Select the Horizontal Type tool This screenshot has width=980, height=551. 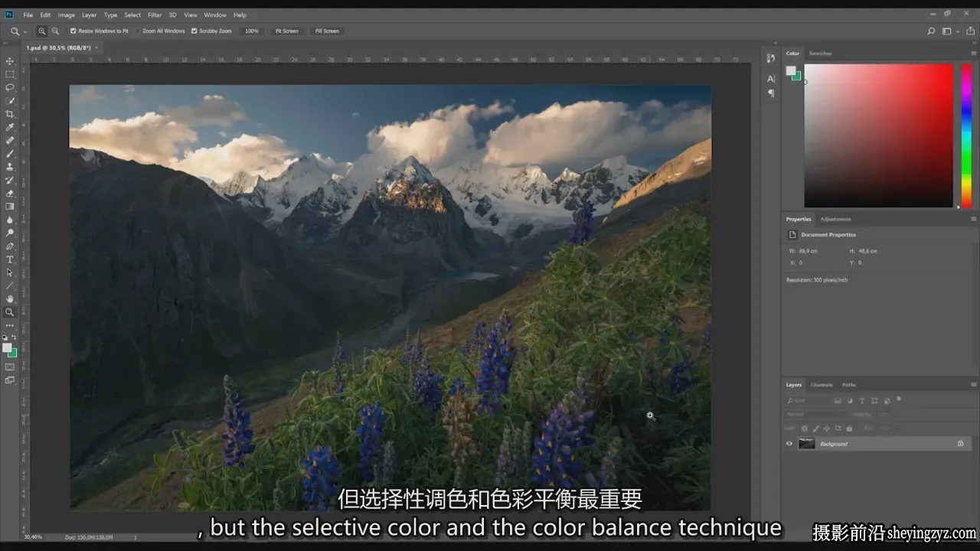pyautogui.click(x=10, y=259)
